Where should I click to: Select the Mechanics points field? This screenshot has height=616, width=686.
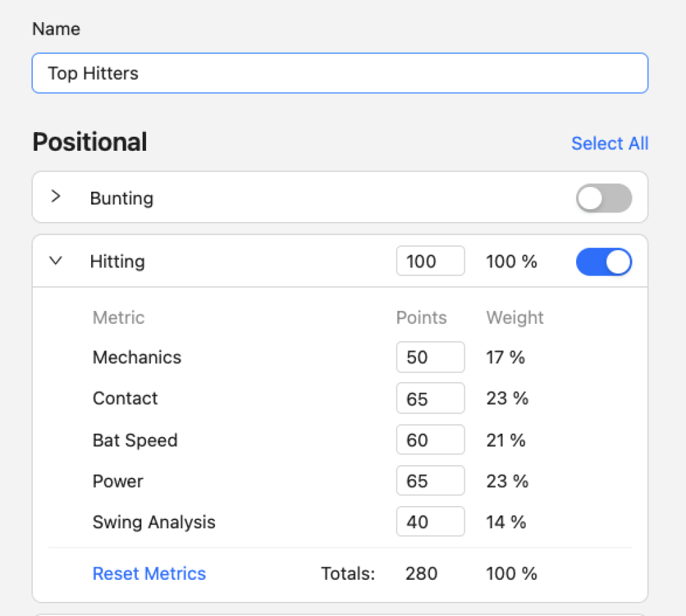coord(430,357)
